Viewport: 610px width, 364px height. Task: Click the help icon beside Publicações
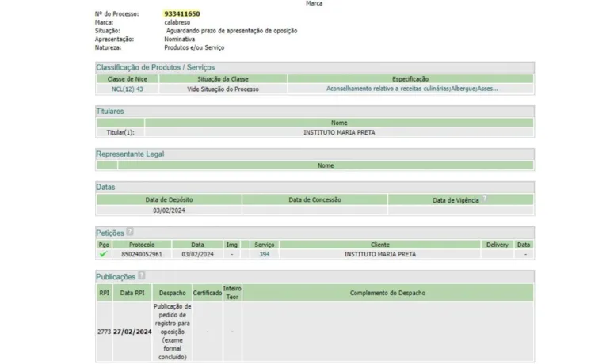(142, 276)
